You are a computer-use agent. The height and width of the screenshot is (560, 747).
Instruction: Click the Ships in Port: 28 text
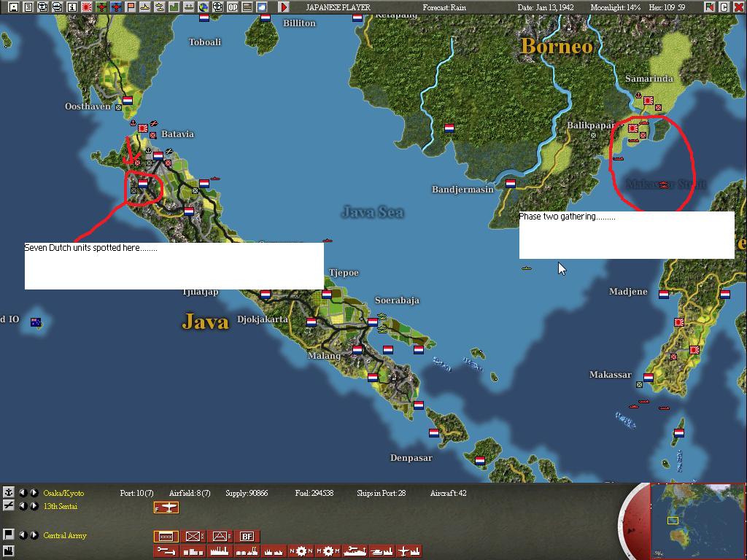381,494
